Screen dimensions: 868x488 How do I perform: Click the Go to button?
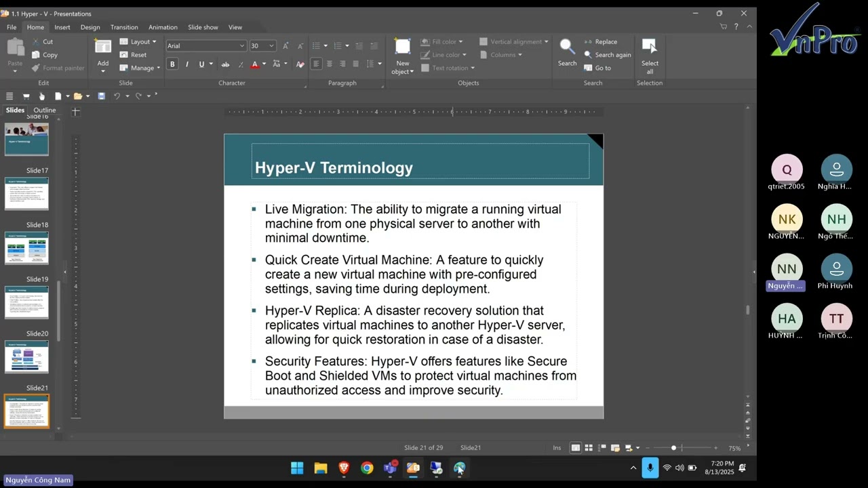pos(597,68)
